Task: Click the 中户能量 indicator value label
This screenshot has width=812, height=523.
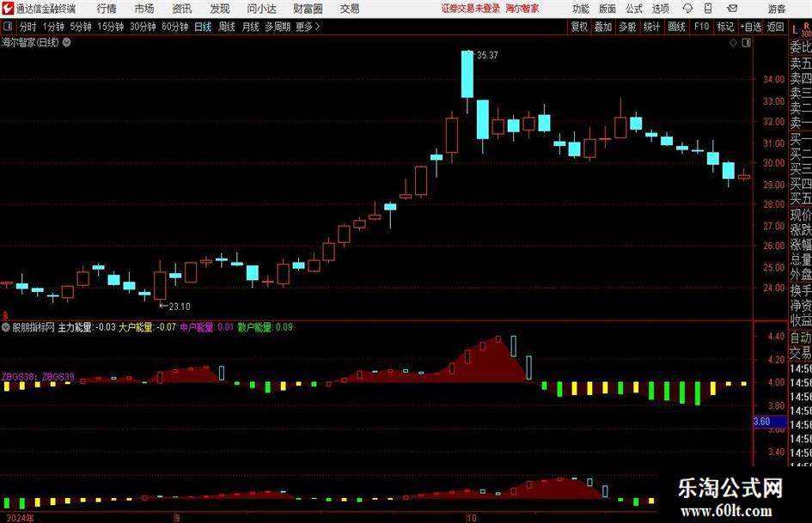Action: tap(206, 327)
